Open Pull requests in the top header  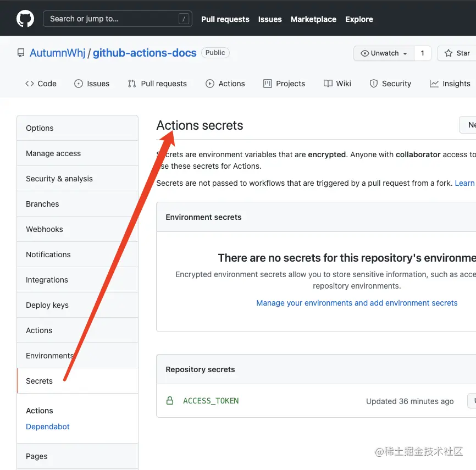coord(225,19)
